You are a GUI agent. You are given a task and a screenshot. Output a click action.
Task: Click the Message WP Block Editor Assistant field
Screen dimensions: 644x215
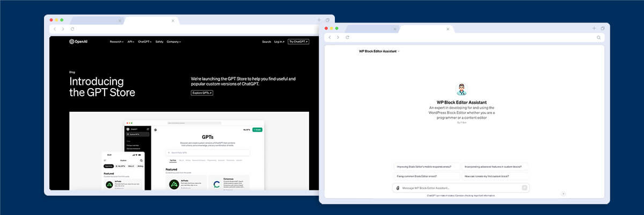(462, 188)
